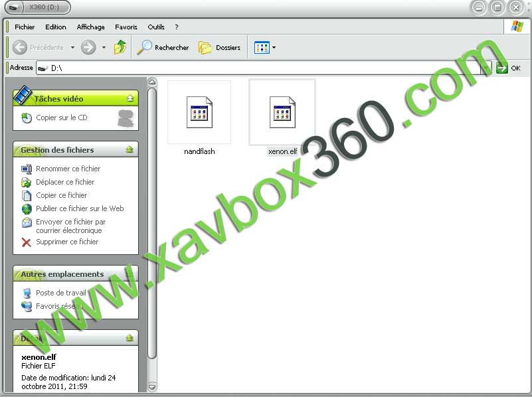Select the nandflash file thumbnail
The height and width of the screenshot is (397, 532).
tap(199, 112)
